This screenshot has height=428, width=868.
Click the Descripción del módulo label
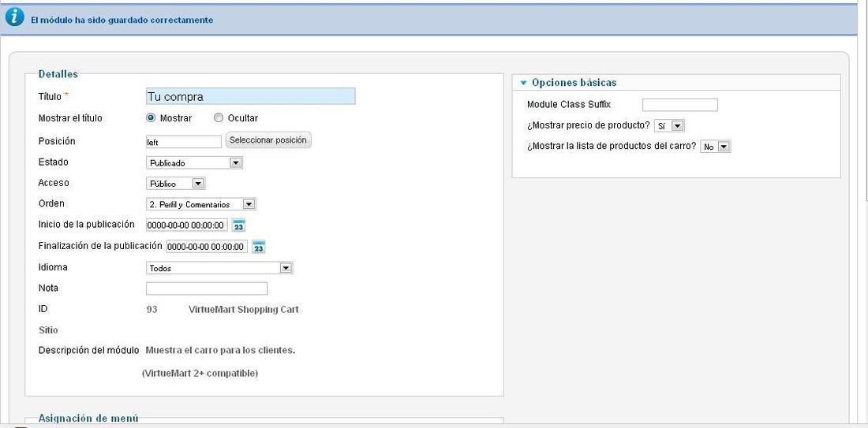pos(88,351)
